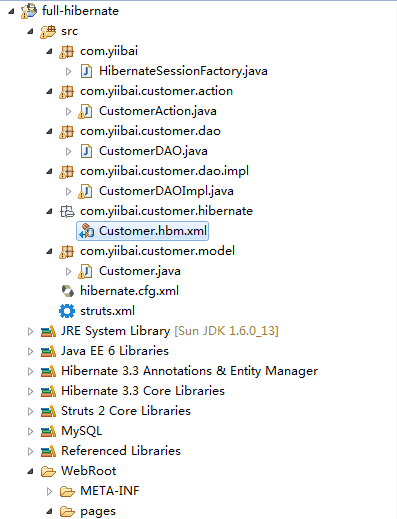
Task: Click the Customer.hbm.xml mapping file icon
Action: [x=86, y=231]
